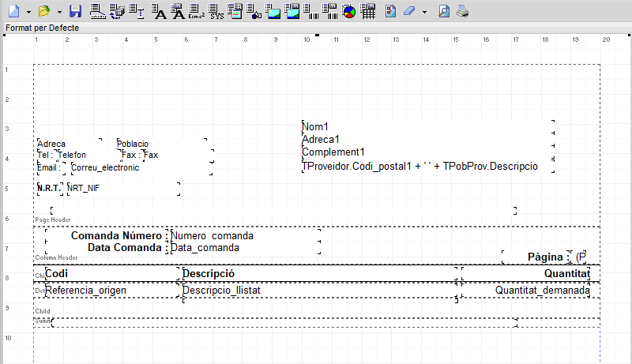Select the text cursor I-beam tool
This screenshot has height=364, width=632.
(137, 11)
